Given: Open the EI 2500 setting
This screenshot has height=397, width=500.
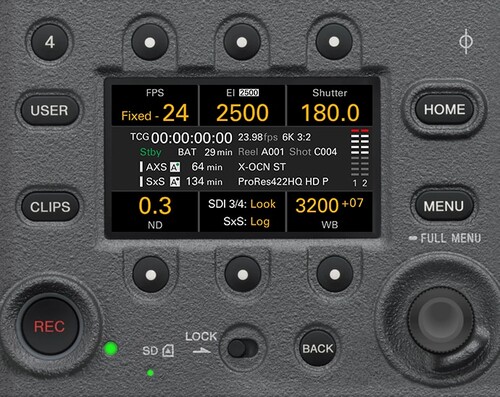Looking at the screenshot, I should point(242,105).
